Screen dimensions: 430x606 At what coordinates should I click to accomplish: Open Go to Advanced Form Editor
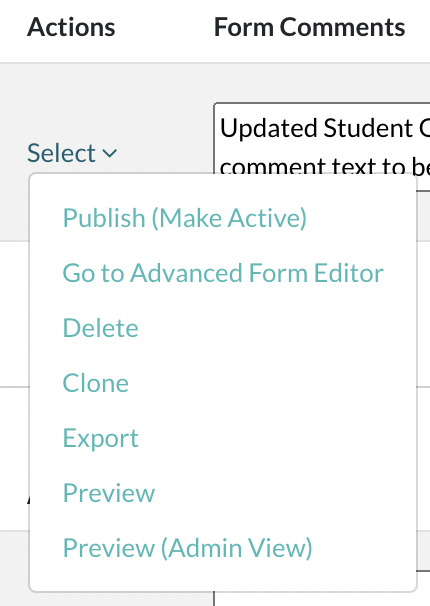pos(223,273)
